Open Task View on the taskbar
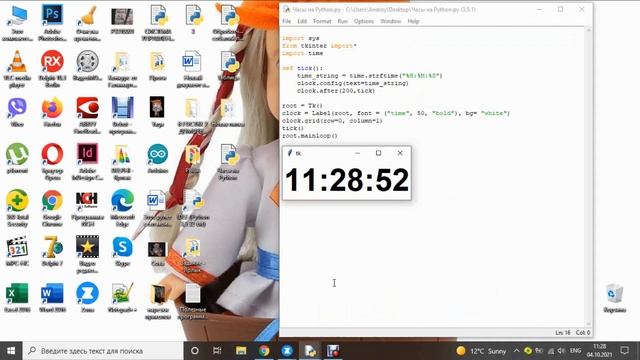640x360 pixels. pyautogui.click(x=217, y=351)
